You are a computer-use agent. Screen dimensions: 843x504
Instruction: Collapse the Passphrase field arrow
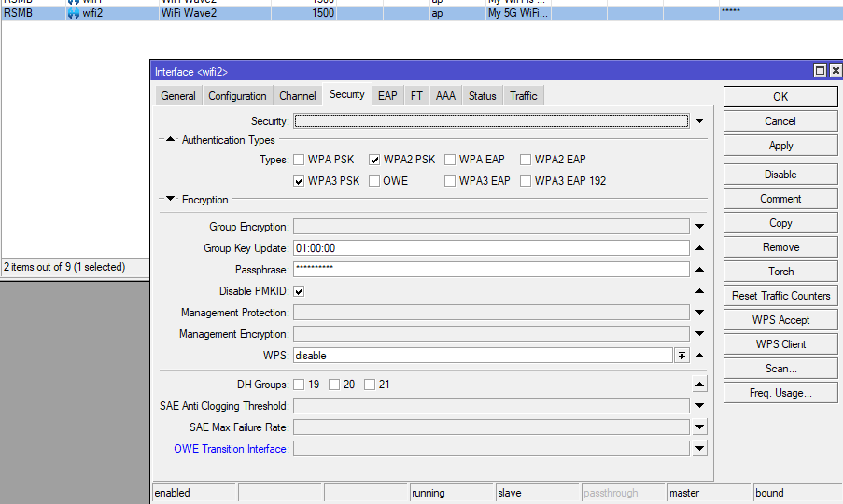tap(699, 270)
